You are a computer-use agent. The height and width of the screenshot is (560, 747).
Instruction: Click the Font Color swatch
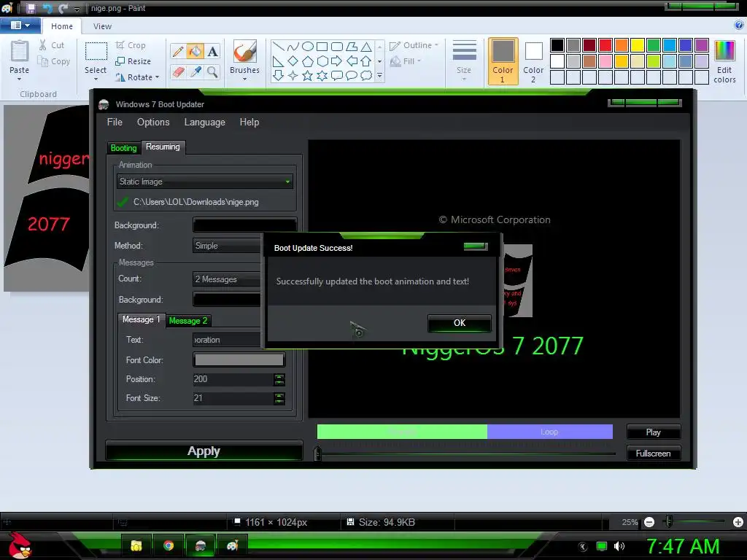pos(239,360)
